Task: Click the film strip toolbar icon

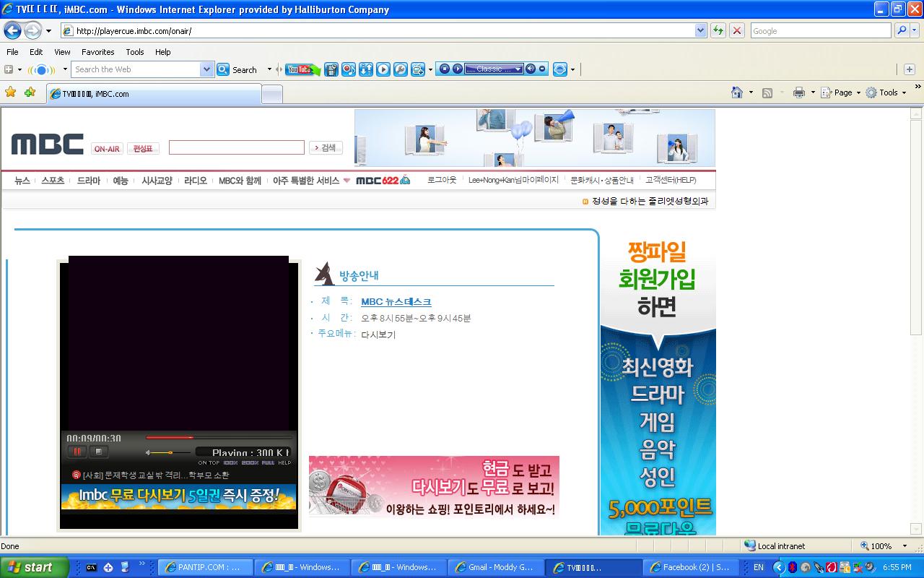Action: (x=331, y=69)
